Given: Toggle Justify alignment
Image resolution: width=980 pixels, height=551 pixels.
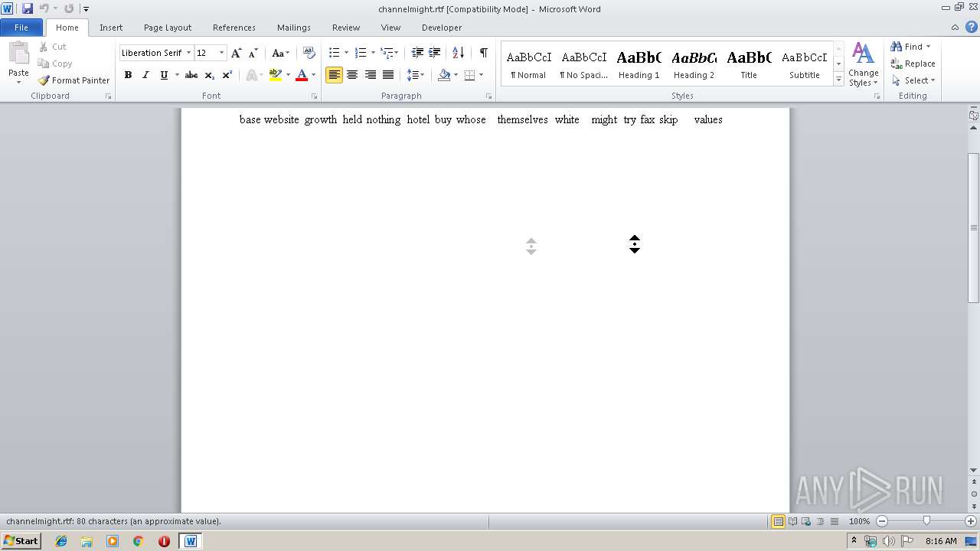Looking at the screenshot, I should point(388,75).
